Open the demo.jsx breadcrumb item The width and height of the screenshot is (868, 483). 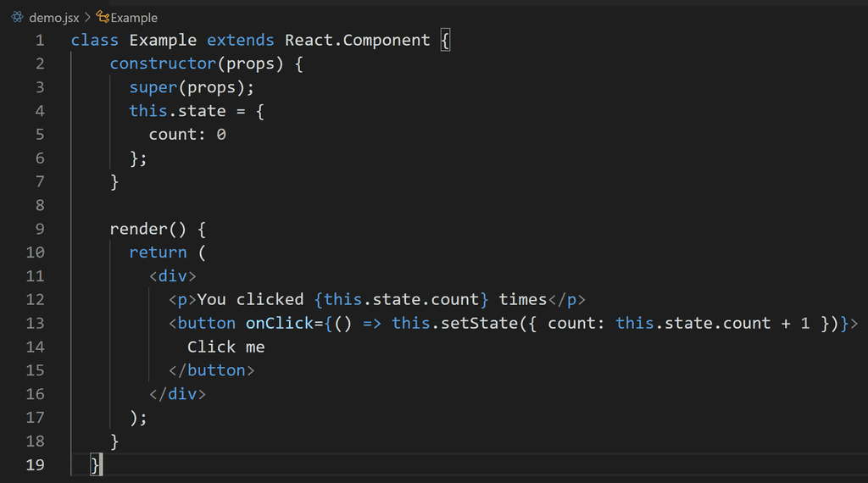click(x=53, y=17)
